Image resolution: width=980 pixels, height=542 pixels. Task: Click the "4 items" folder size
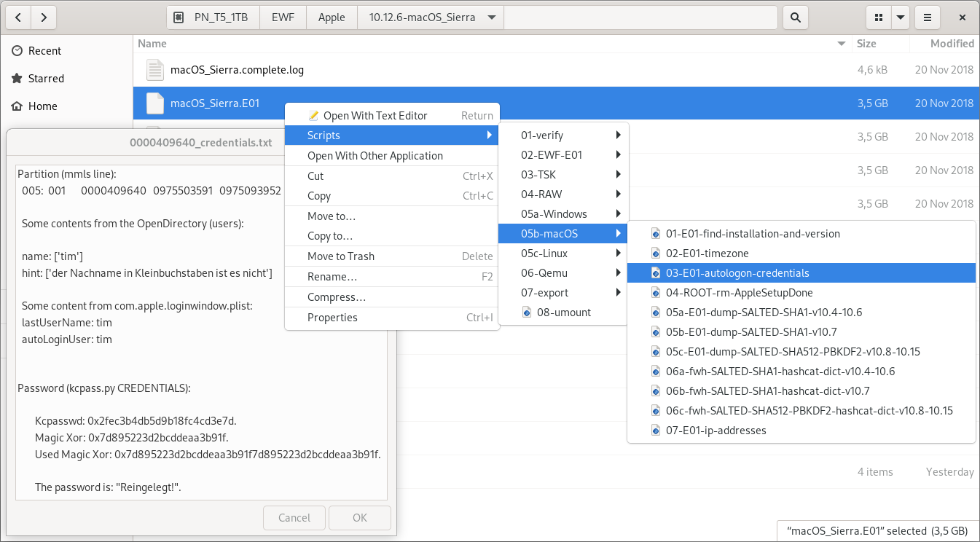(875, 472)
